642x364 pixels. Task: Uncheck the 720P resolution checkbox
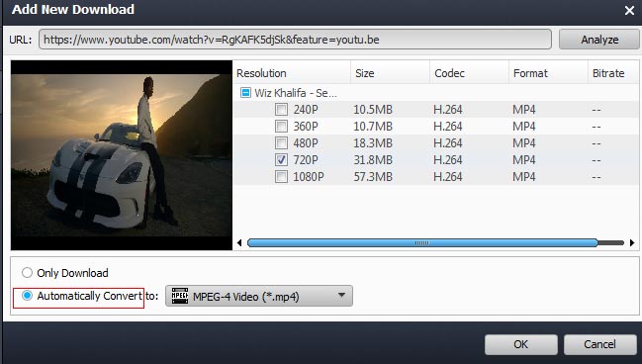[281, 159]
